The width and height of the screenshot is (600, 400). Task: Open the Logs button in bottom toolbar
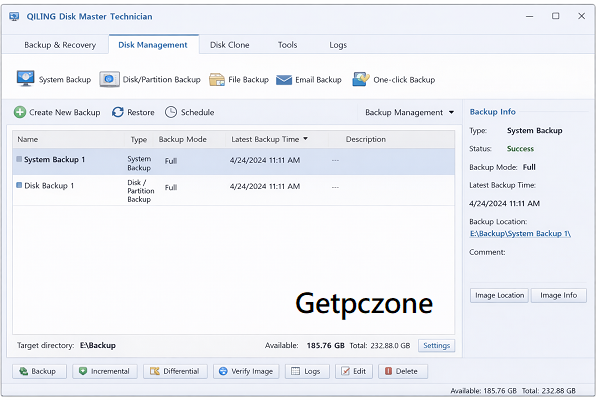(x=307, y=371)
